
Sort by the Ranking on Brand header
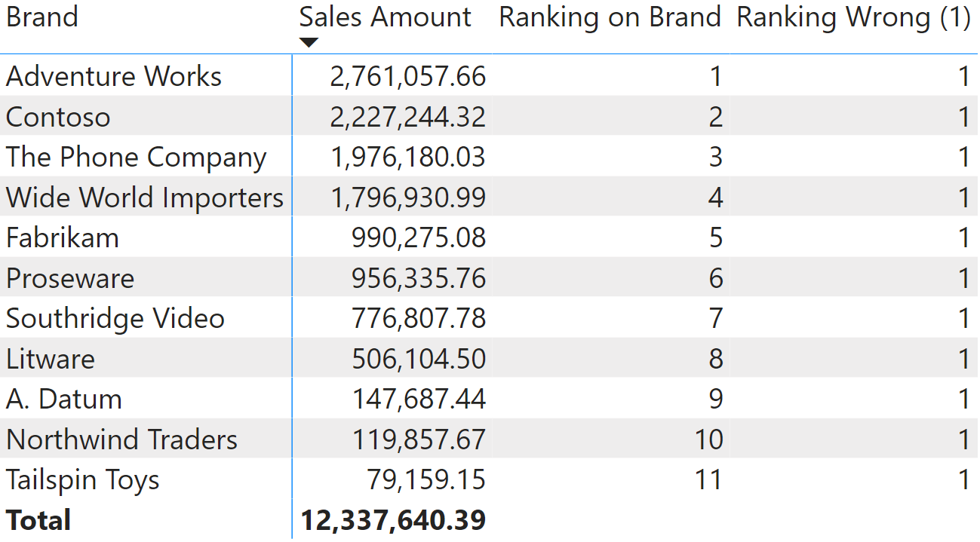pyautogui.click(x=610, y=17)
